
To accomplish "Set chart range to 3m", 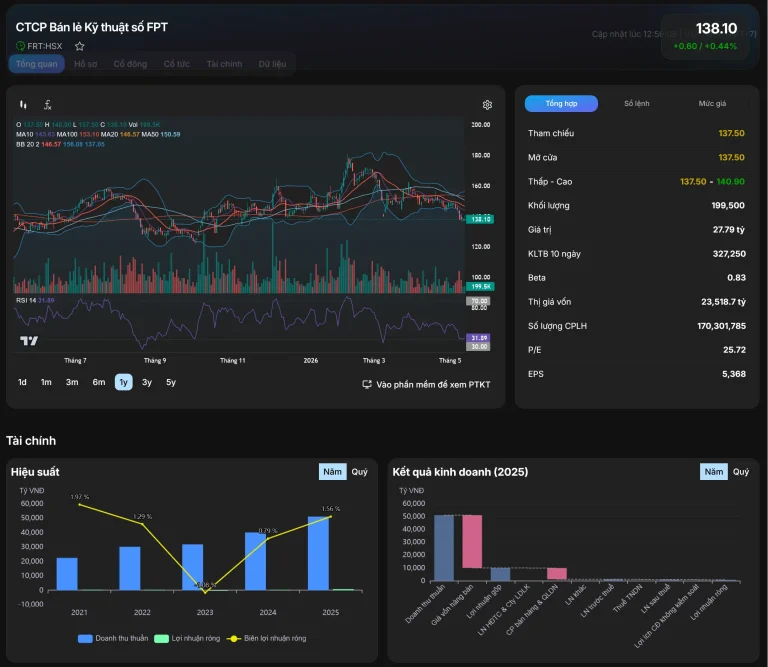I will point(72,382).
